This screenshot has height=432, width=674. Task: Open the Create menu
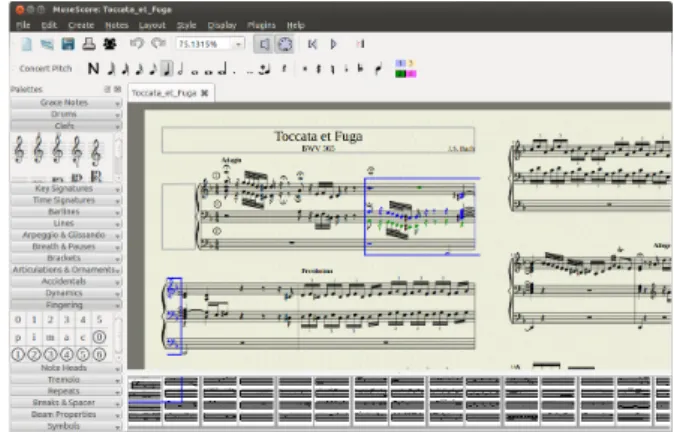[81, 25]
